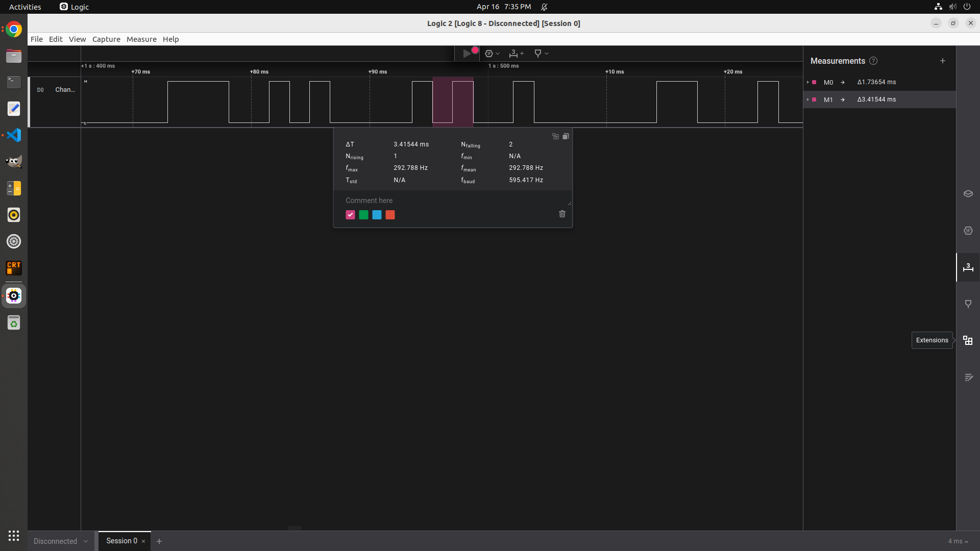Open the Measure menu
Image resolution: width=980 pixels, height=551 pixels.
tap(141, 39)
